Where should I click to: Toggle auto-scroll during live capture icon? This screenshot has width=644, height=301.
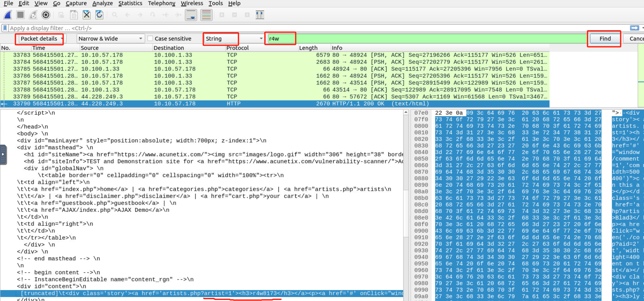[191, 15]
